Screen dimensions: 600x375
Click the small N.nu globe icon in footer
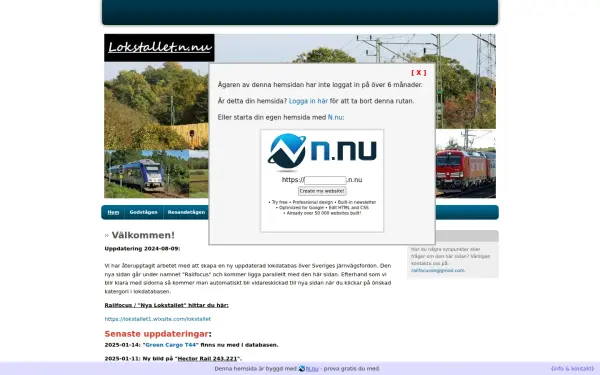(302, 368)
